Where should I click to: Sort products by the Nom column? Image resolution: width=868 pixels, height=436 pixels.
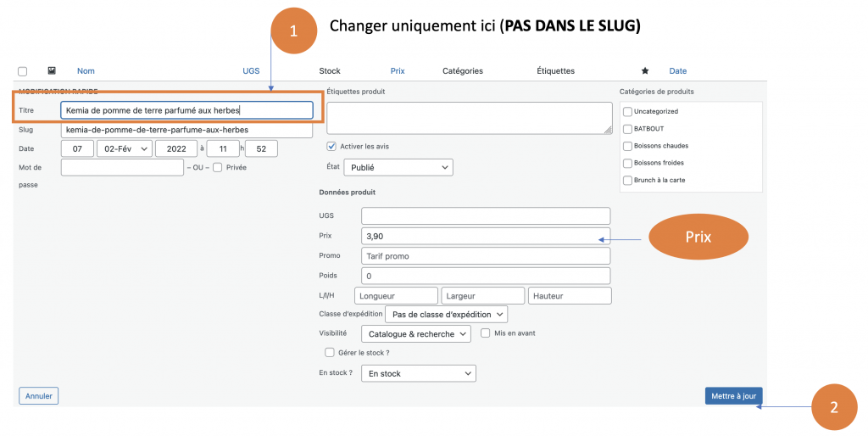86,71
